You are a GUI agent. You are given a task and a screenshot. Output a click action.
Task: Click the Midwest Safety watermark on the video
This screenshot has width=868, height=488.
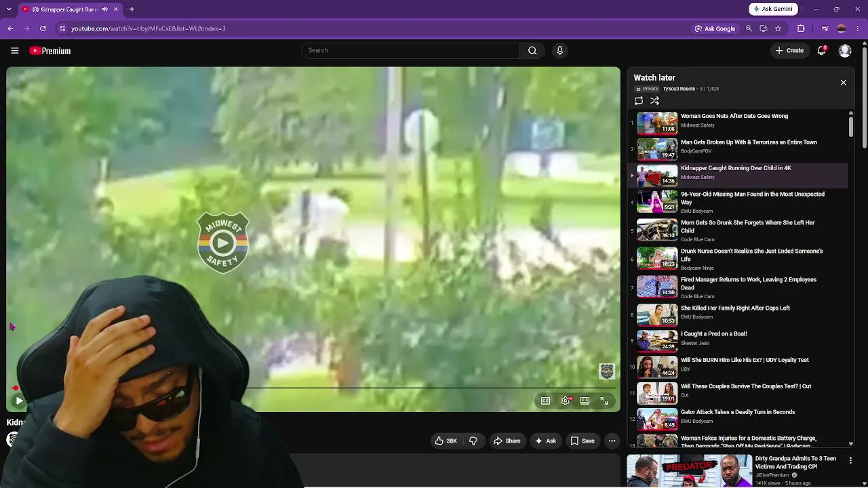click(x=606, y=371)
